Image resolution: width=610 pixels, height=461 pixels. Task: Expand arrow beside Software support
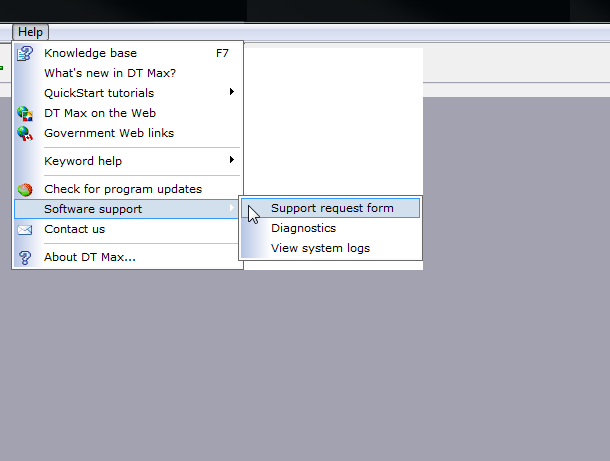[232, 208]
